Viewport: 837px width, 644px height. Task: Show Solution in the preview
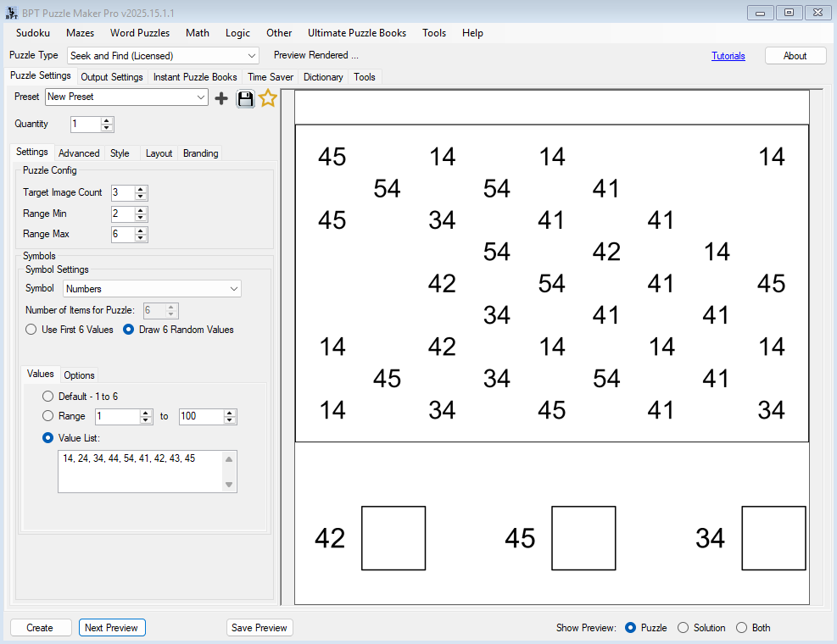point(684,628)
